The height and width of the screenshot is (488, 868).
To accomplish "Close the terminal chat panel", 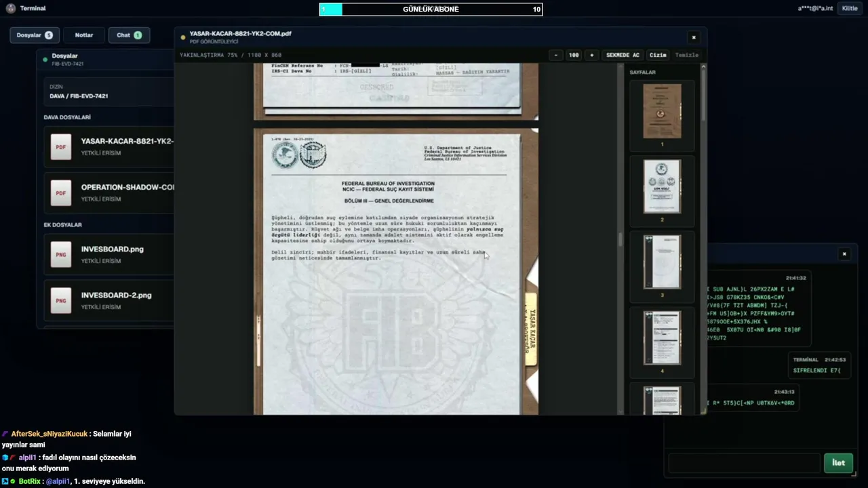I will tap(844, 254).
